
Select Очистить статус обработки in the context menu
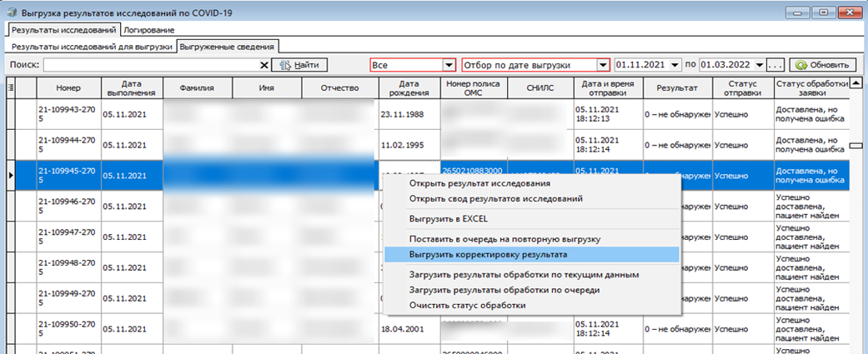click(467, 305)
